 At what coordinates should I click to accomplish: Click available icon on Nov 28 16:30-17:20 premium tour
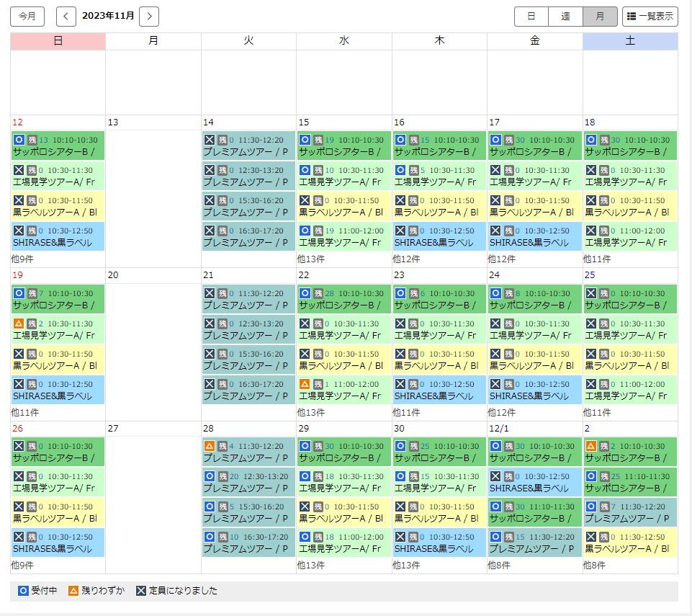(x=210, y=537)
